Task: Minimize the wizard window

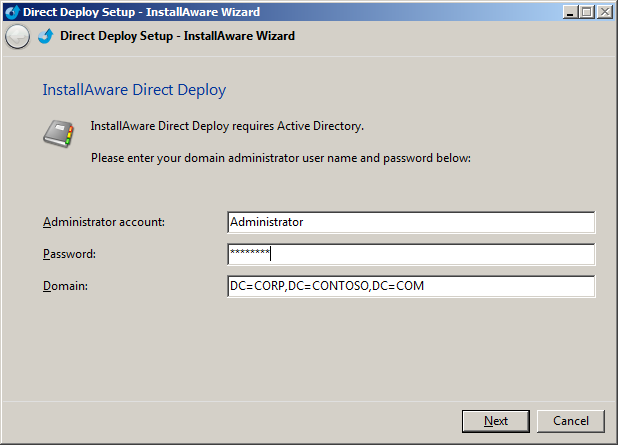Action: coord(570,12)
